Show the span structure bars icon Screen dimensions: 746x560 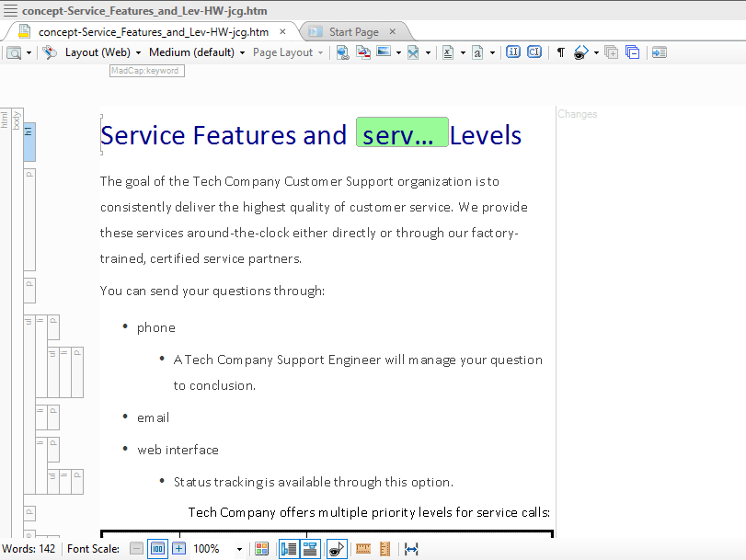coord(310,549)
